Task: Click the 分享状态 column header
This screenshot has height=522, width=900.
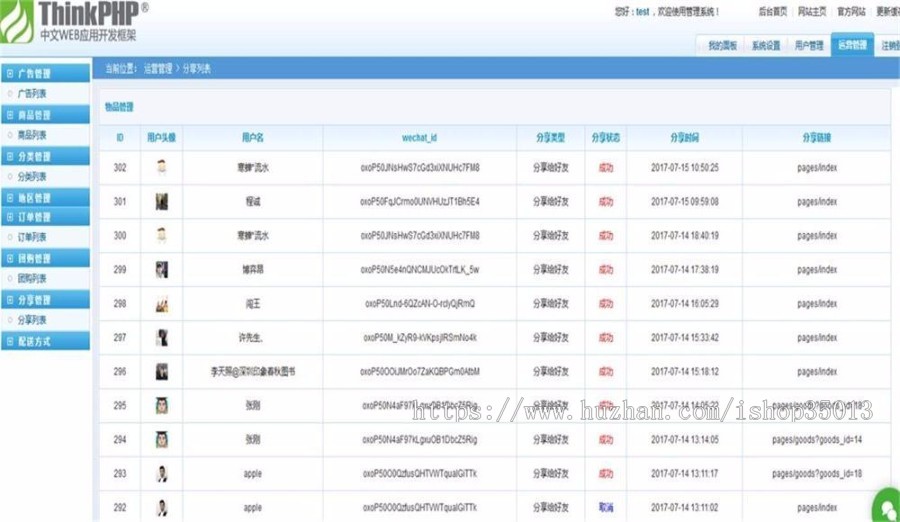Action: click(x=606, y=138)
